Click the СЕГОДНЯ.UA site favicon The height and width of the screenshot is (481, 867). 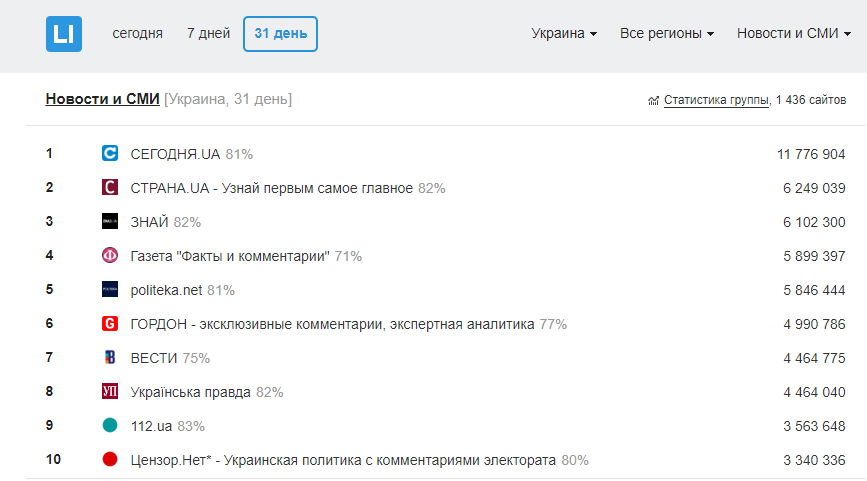[x=110, y=154]
